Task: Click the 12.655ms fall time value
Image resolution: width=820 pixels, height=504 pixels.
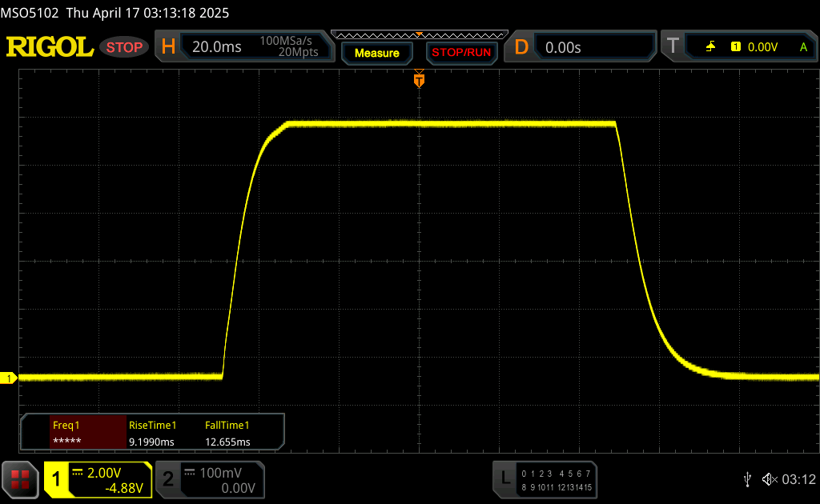Action: point(227,442)
